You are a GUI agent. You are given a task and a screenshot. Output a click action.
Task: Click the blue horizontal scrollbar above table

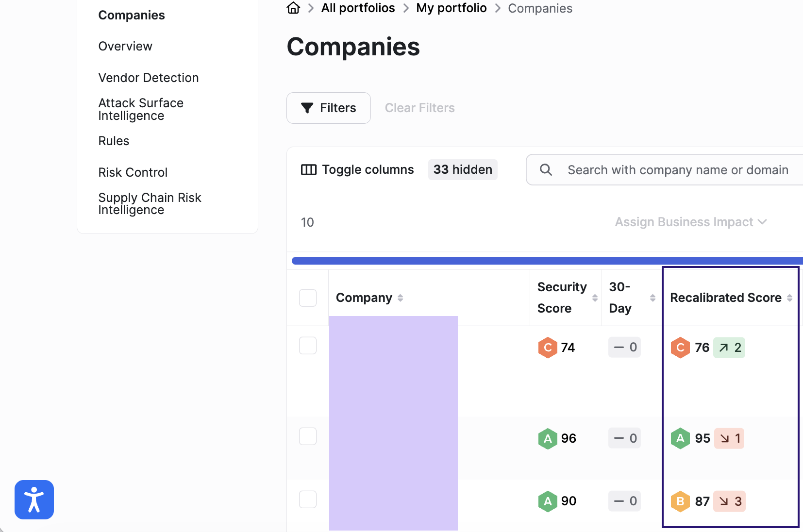coord(547,261)
